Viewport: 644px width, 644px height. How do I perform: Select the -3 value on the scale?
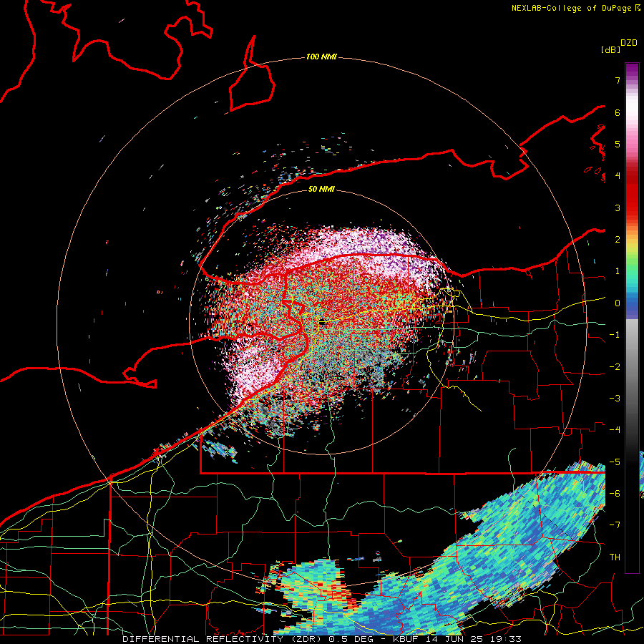click(615, 399)
